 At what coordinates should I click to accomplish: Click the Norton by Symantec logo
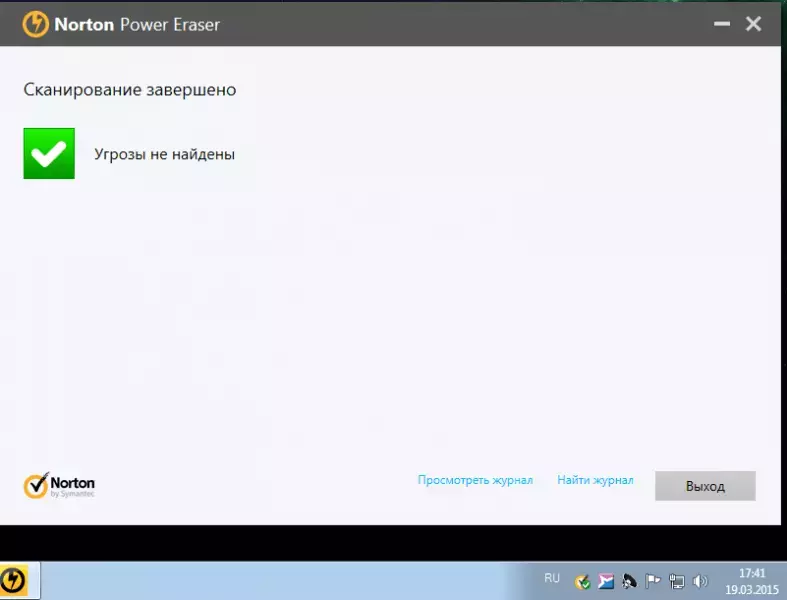pyautogui.click(x=59, y=486)
